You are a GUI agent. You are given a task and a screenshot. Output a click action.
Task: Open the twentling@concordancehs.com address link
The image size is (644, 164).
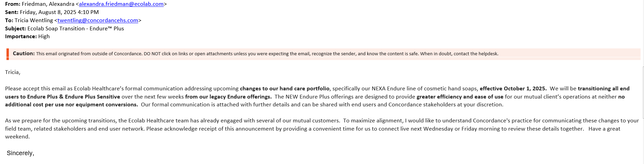coord(98,20)
